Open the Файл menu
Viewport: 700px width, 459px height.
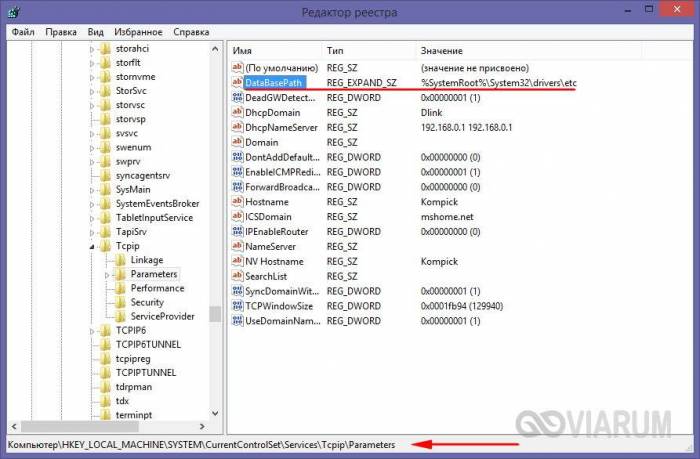pos(22,32)
